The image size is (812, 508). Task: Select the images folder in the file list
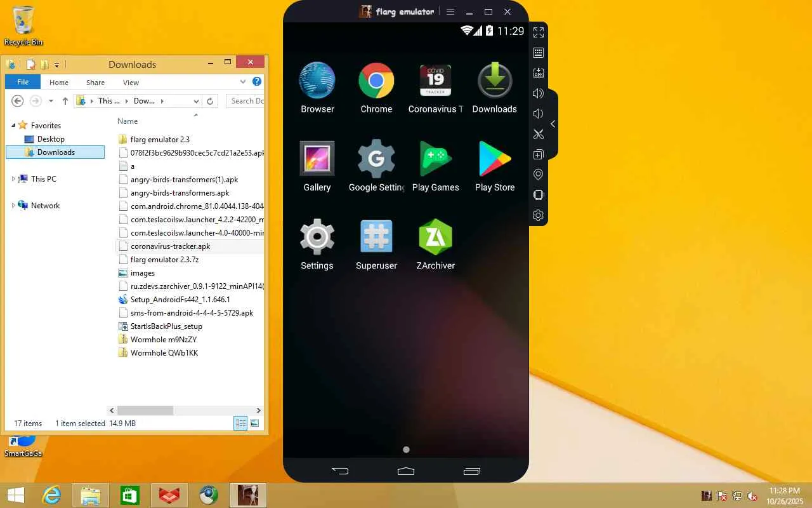point(143,273)
